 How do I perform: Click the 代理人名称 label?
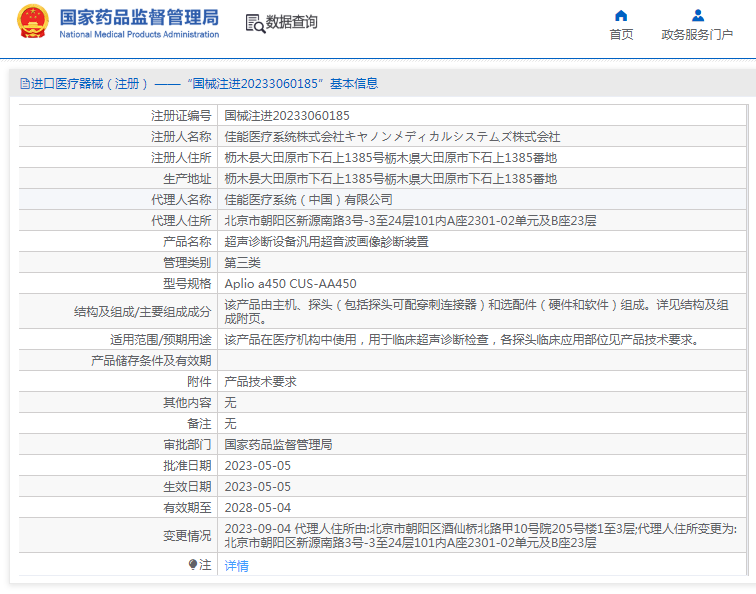[181, 200]
